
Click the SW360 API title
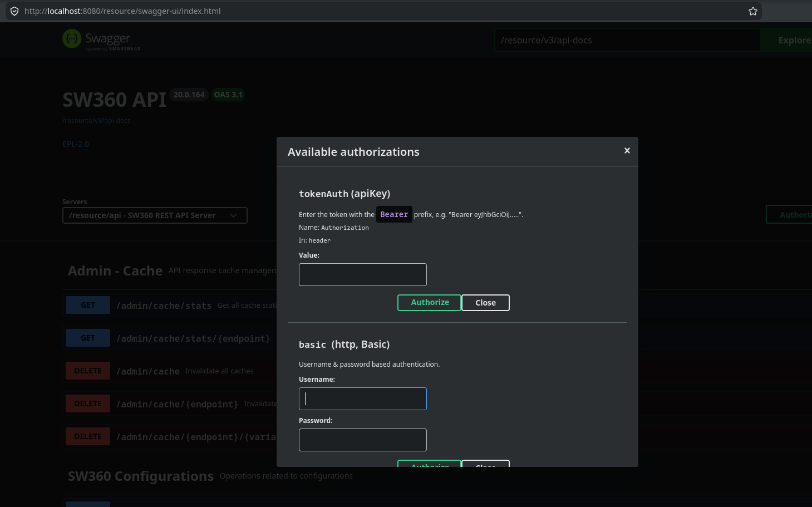point(114,100)
